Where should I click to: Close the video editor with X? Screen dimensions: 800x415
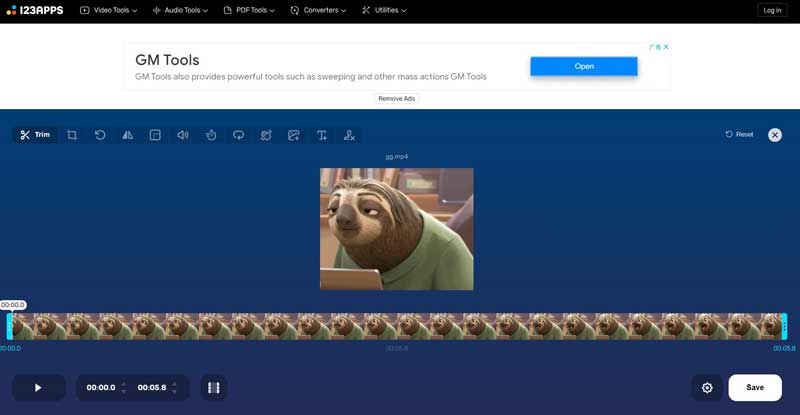(x=774, y=135)
